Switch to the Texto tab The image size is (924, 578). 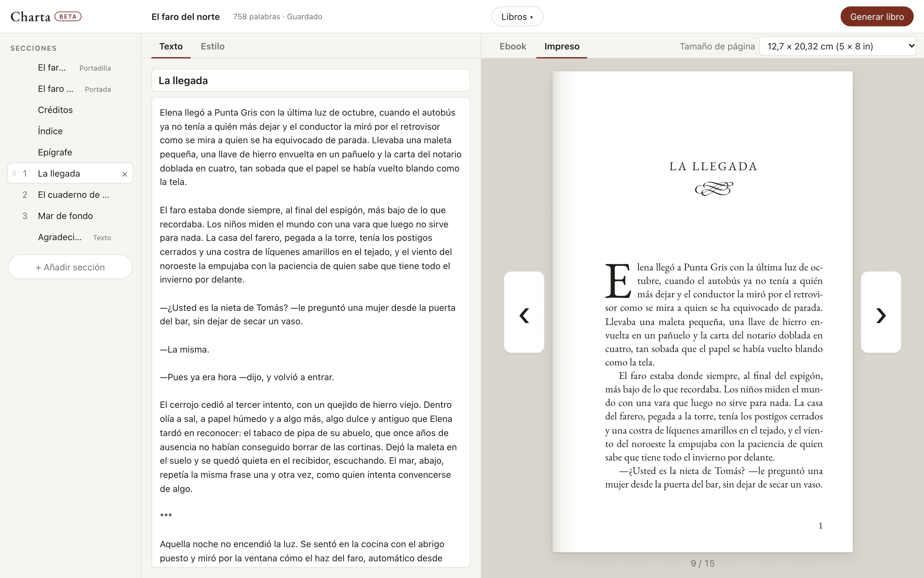(171, 46)
